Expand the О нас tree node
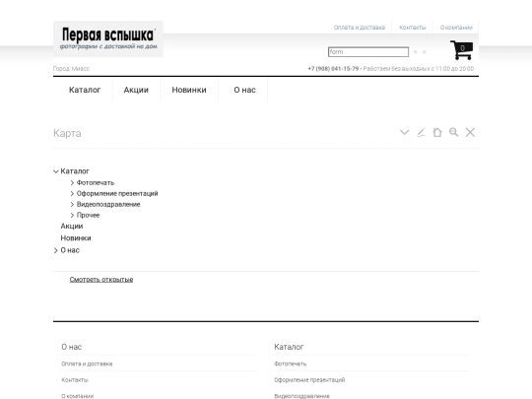Viewport: 532px width, 399px height. point(55,250)
